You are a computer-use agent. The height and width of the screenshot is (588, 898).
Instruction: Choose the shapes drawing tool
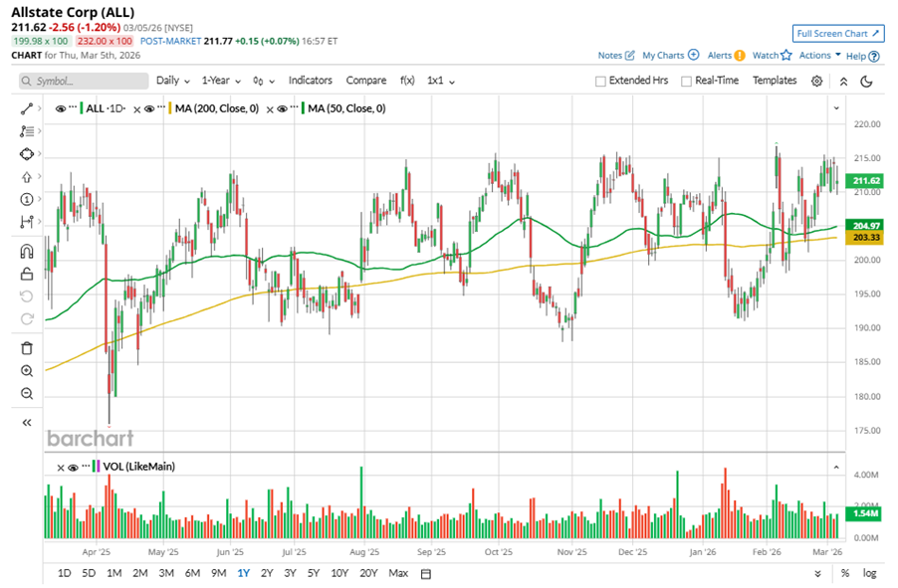26,154
